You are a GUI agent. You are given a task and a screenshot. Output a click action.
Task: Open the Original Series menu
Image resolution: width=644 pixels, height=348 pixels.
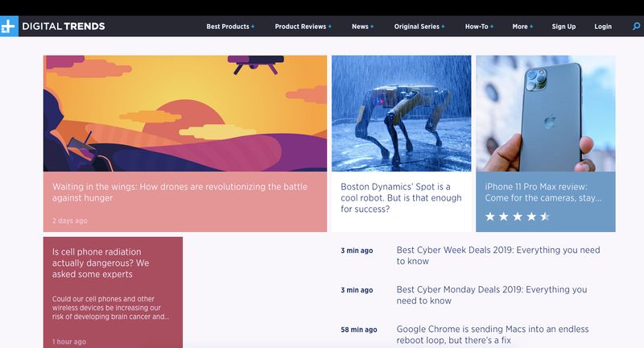tap(419, 27)
